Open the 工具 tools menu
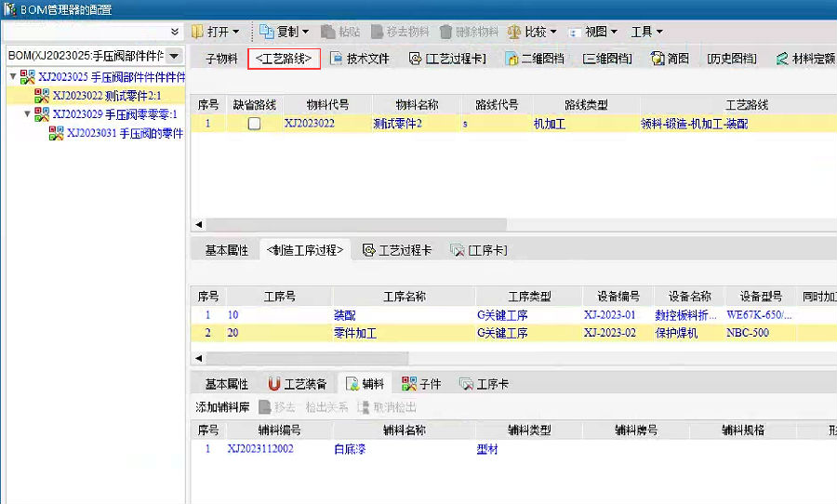Viewport: 837px width, 504px height. (x=647, y=32)
